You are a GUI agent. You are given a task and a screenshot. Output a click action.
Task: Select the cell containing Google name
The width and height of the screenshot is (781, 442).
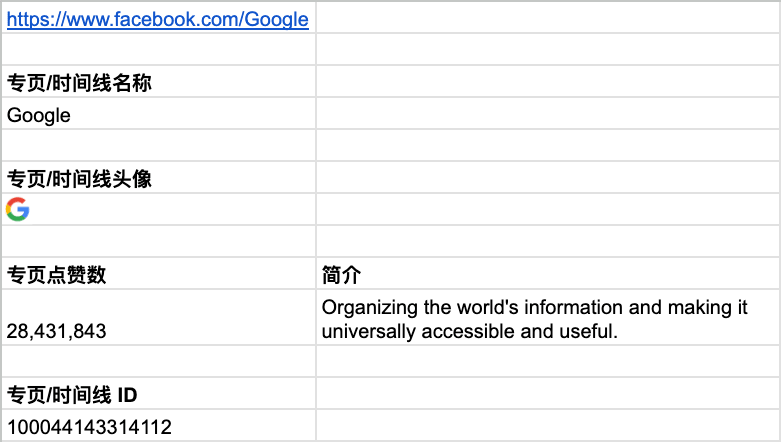pos(158,113)
